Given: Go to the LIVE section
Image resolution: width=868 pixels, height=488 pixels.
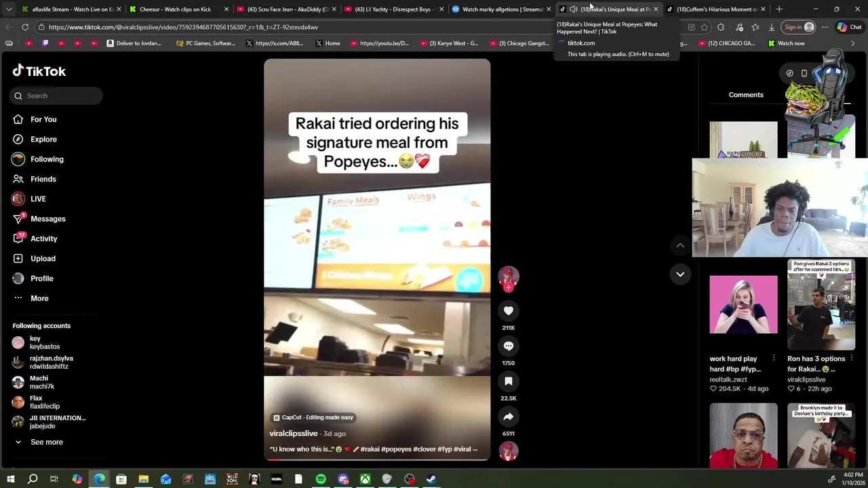Looking at the screenshot, I should coord(38,199).
